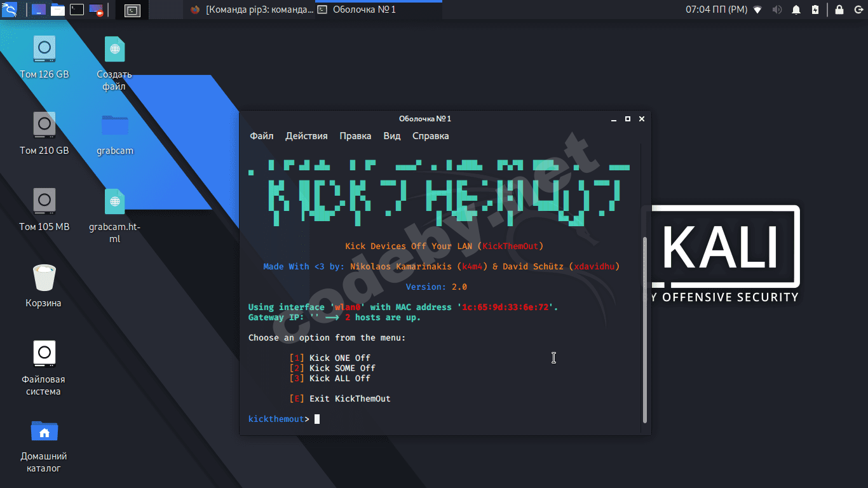Image resolution: width=868 pixels, height=488 pixels.
Task: Click the '[1] Kick ONE Off' menu line
Action: 330,358
